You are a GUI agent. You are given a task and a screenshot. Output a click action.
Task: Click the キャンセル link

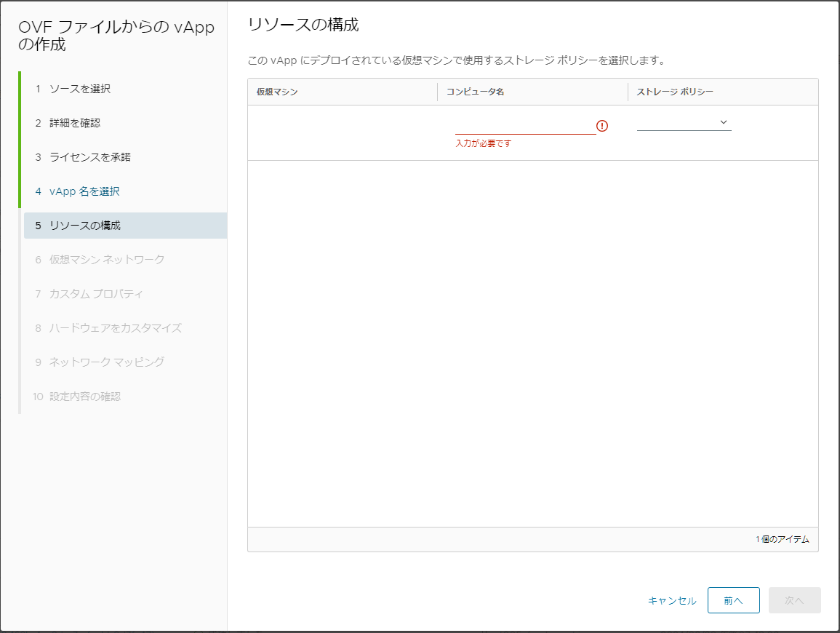pos(672,601)
